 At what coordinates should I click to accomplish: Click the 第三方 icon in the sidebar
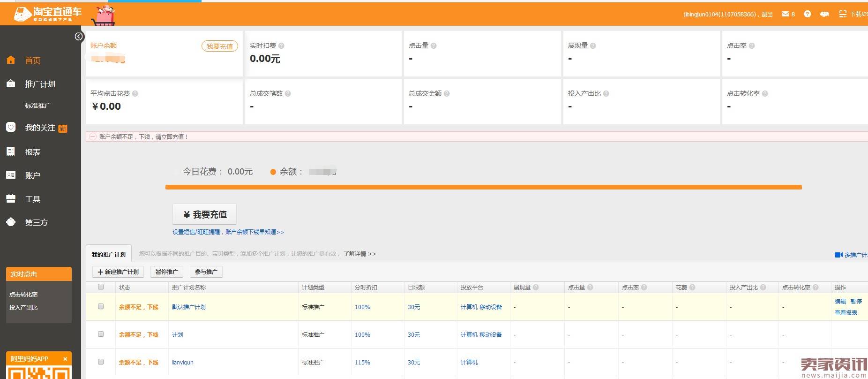point(11,222)
